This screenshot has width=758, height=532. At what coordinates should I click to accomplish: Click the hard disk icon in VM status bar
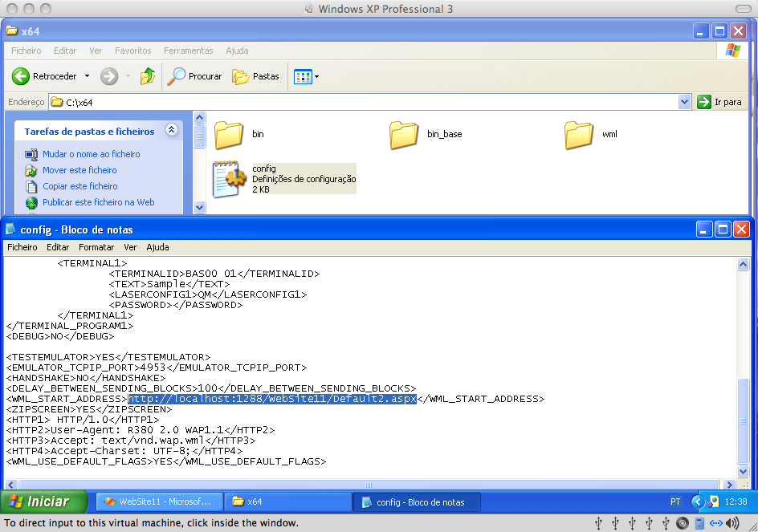click(x=699, y=523)
